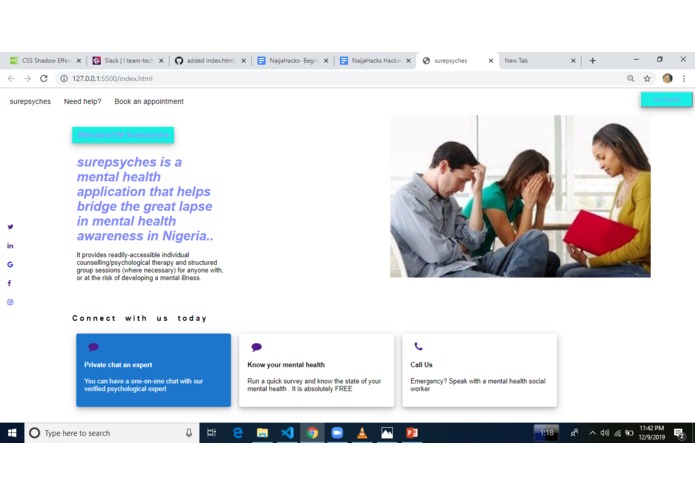Show hidden system tray icons chevron

592,433
